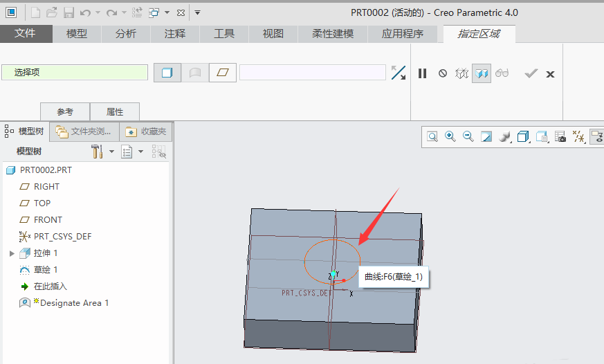Open the 模型 ribbon tab
This screenshot has width=604, height=364.
[77, 34]
